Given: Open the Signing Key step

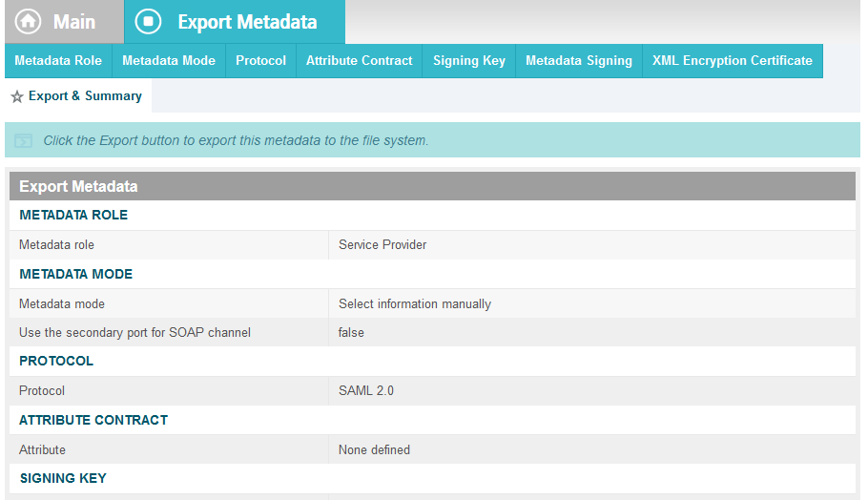Looking at the screenshot, I should (469, 61).
